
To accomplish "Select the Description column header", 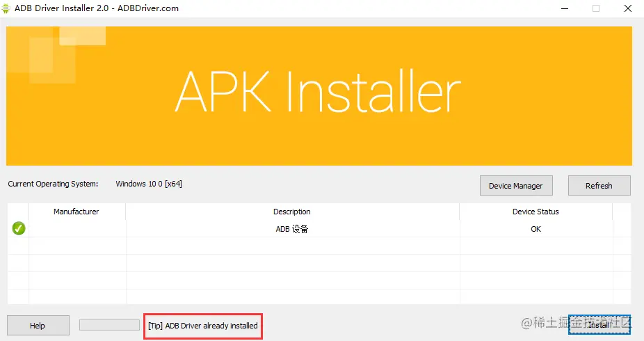I will (292, 212).
